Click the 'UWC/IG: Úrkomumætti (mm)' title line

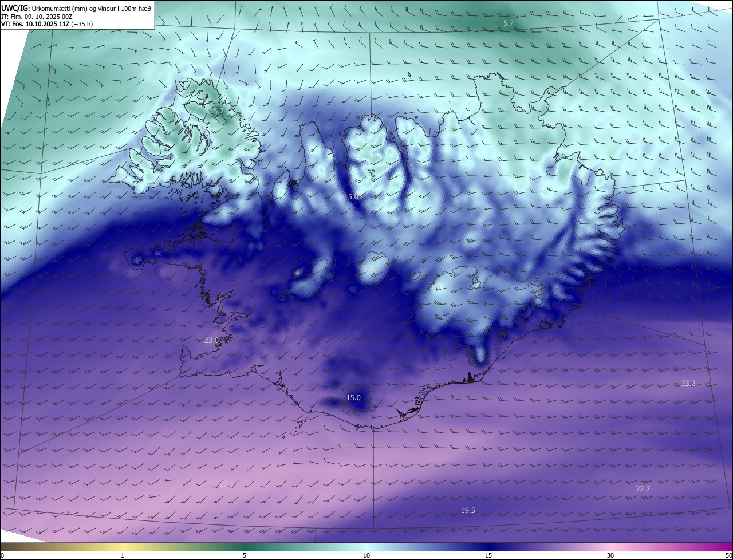coord(76,8)
